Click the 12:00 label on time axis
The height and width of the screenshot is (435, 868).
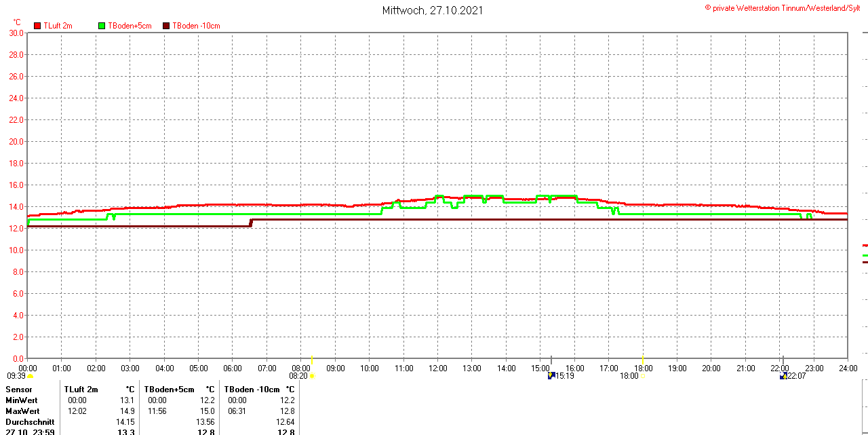click(438, 368)
